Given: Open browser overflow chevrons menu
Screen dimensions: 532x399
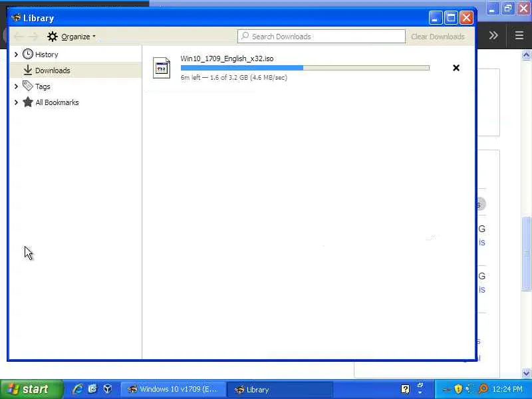Looking at the screenshot, I should [493, 35].
